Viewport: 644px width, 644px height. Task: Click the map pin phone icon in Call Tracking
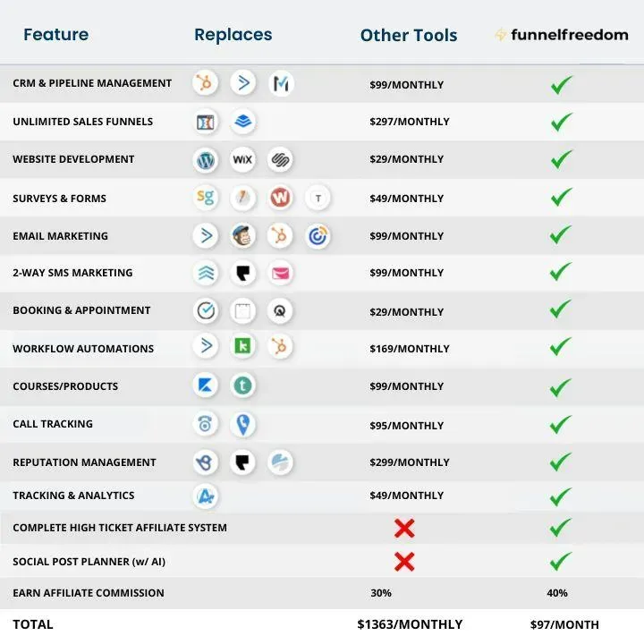click(242, 424)
